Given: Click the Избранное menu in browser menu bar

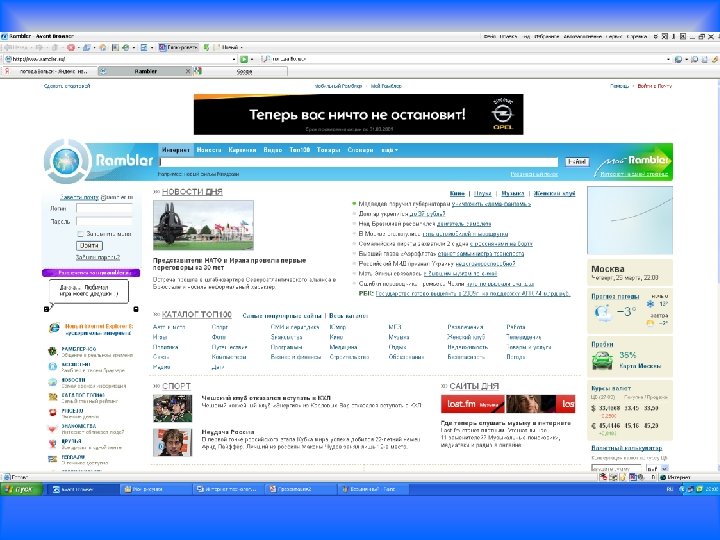Looking at the screenshot, I should pos(546,36).
